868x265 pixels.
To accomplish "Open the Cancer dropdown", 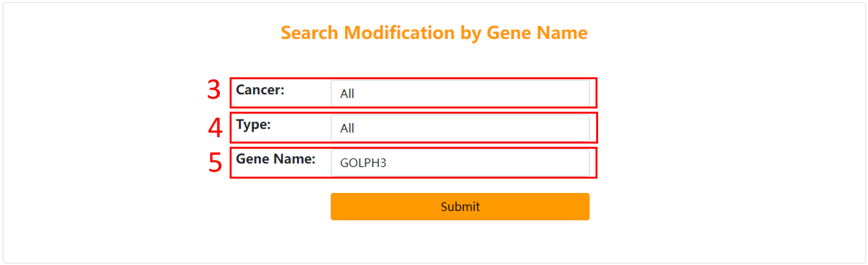I will point(459,94).
